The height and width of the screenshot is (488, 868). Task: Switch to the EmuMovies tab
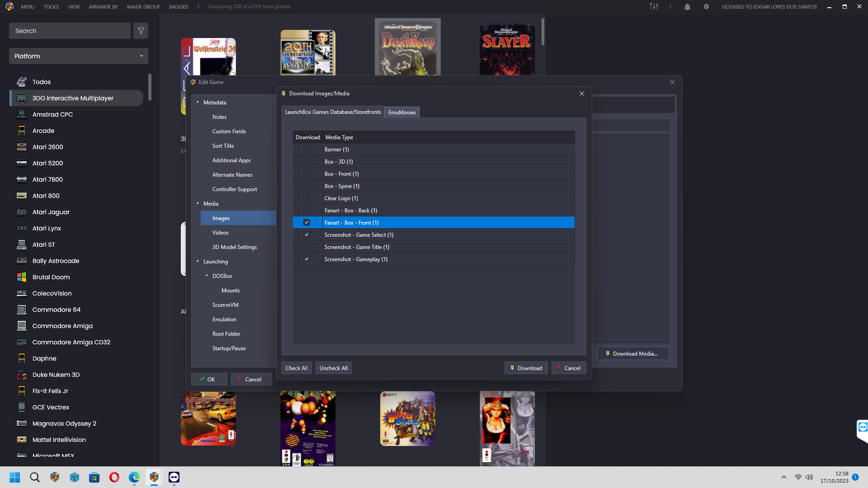click(x=402, y=112)
